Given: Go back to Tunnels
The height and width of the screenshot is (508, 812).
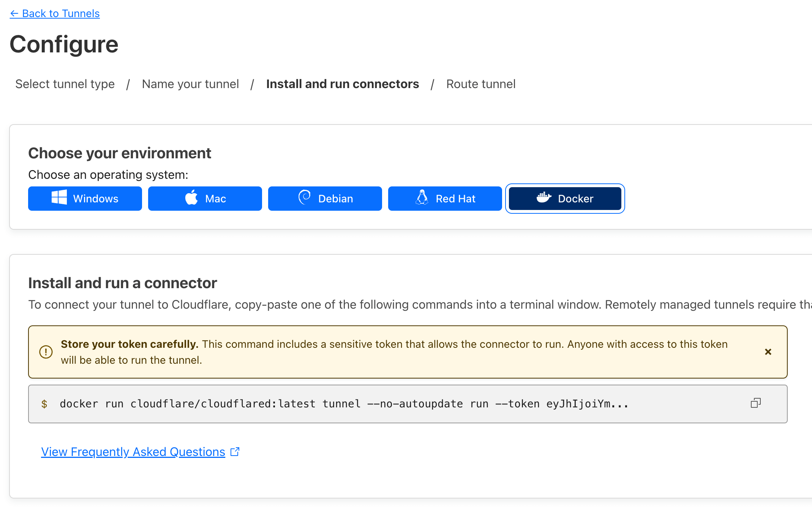Looking at the screenshot, I should [x=55, y=14].
